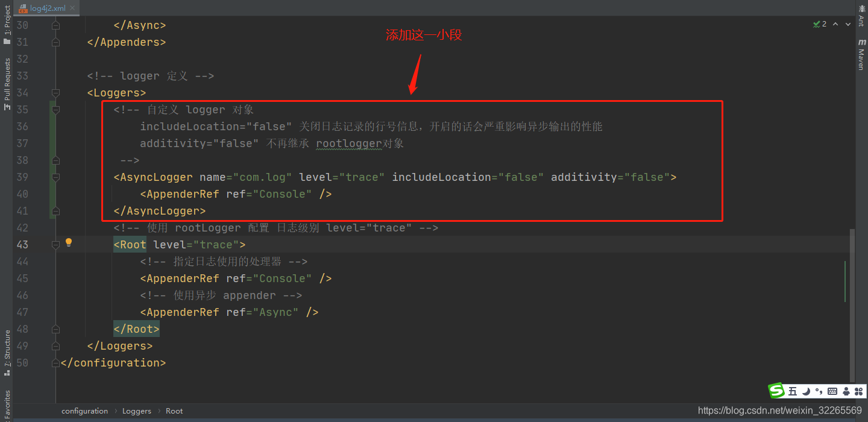Image resolution: width=868 pixels, height=422 pixels.
Task: Click the "<!-- logger 定义 -->" comment
Action: coord(151,76)
